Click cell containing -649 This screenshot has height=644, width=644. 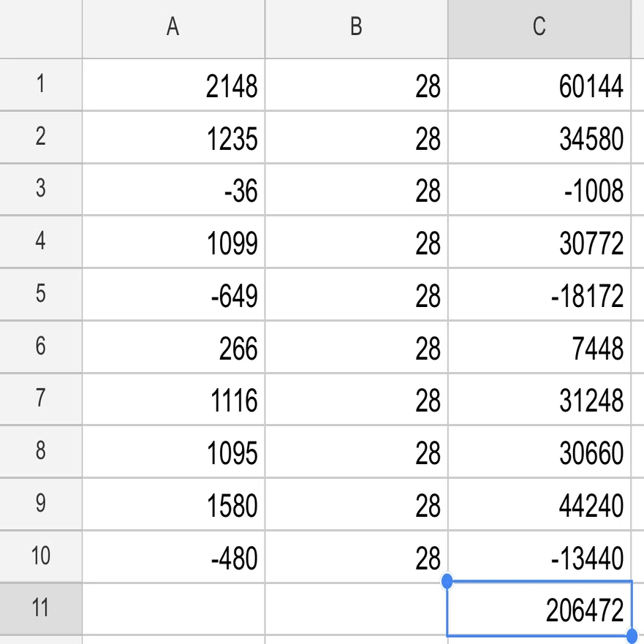[x=173, y=294]
